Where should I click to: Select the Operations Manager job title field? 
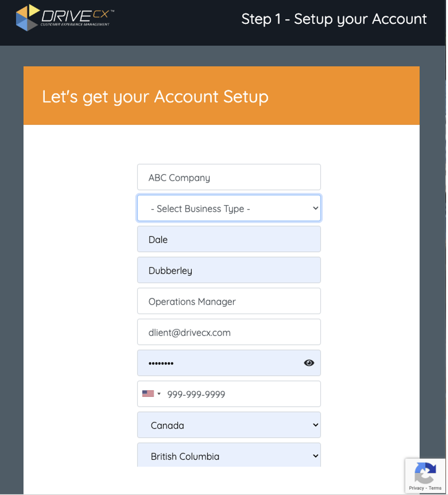point(229,301)
